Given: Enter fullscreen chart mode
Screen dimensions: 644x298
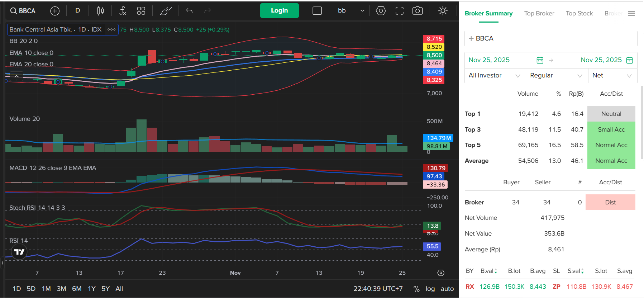Looking at the screenshot, I should (x=399, y=11).
